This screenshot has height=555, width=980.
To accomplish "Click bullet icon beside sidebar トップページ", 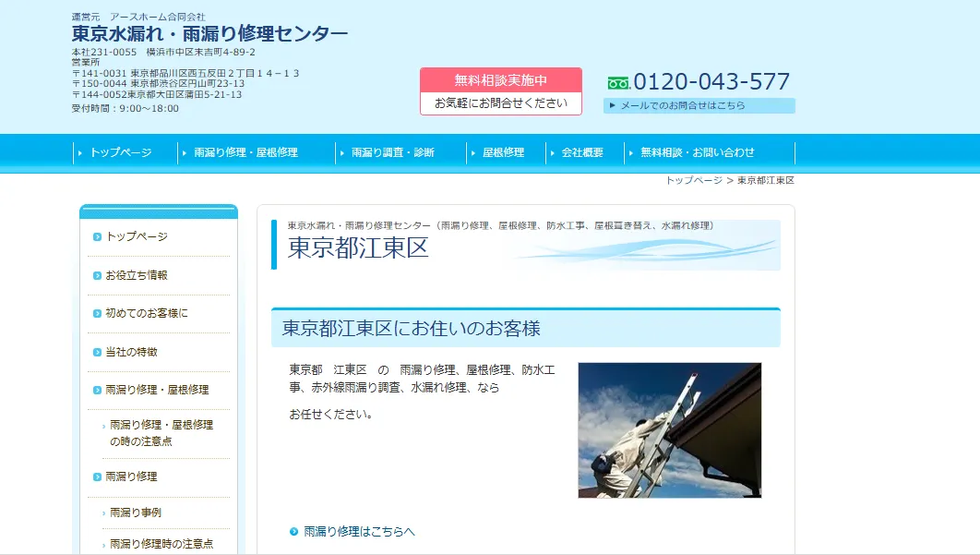I will (97, 237).
